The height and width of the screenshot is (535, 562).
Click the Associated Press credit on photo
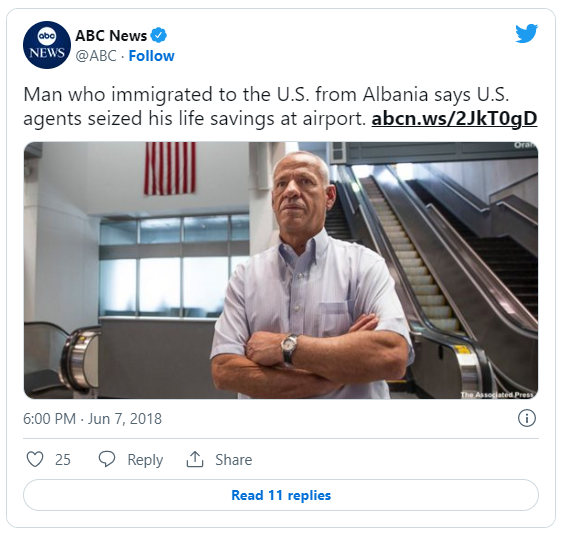[x=497, y=395]
